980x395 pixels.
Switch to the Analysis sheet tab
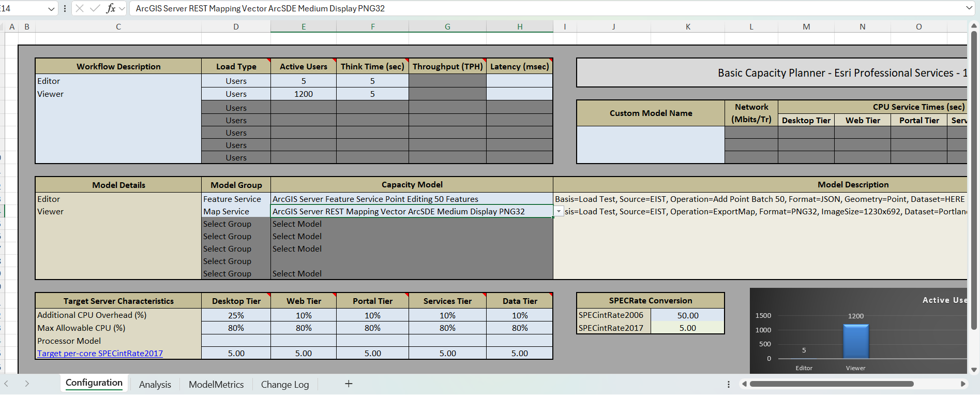point(155,384)
